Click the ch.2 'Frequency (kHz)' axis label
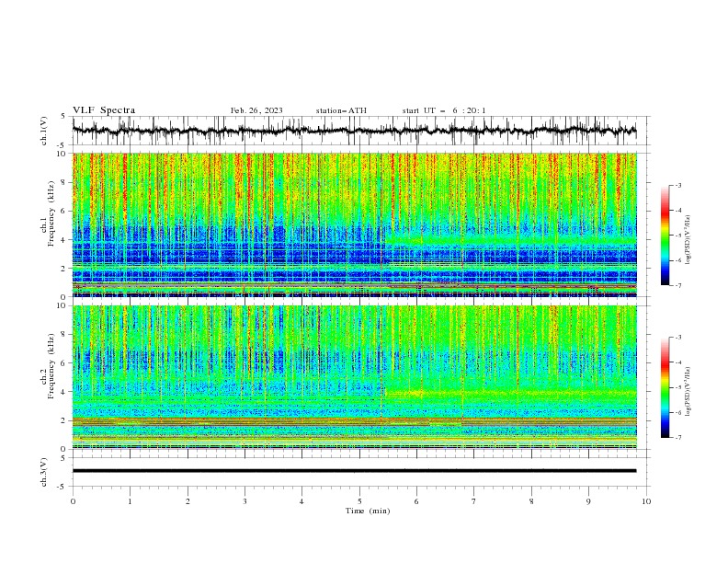 (51, 366)
